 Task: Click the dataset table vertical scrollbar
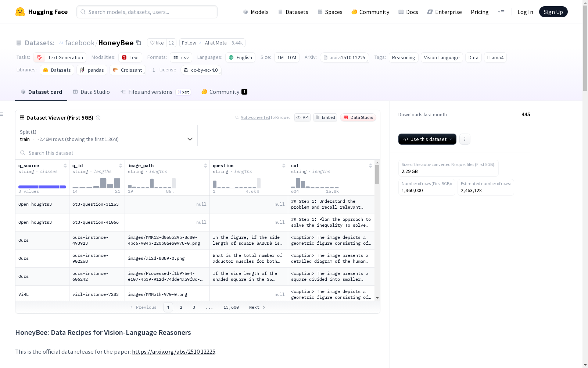point(377,174)
